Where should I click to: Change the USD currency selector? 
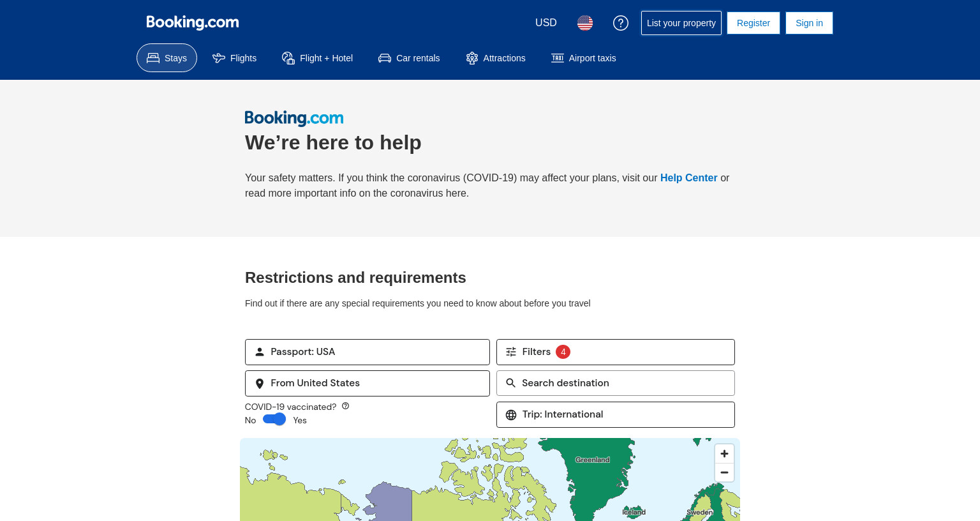[546, 23]
